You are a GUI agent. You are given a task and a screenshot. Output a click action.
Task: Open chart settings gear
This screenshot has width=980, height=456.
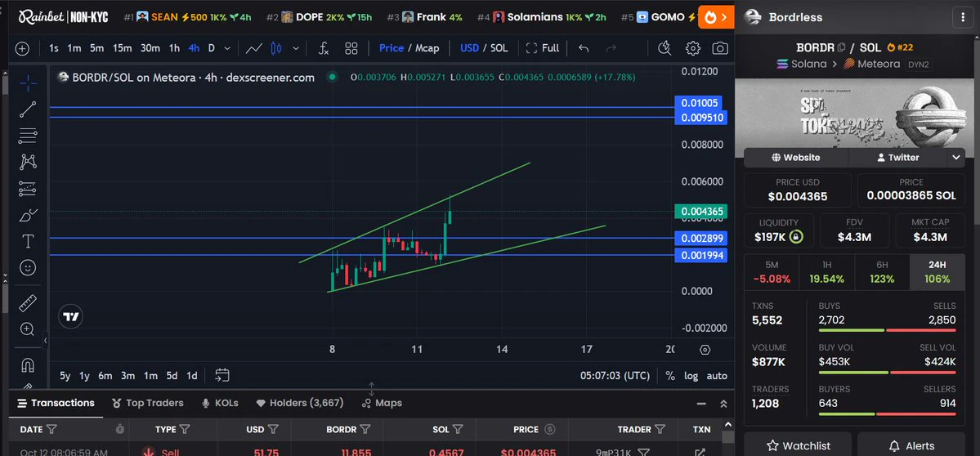(x=692, y=48)
